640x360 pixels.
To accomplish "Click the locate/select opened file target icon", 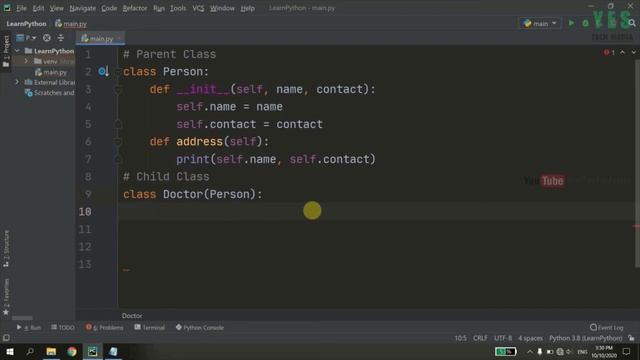I will coord(47,38).
